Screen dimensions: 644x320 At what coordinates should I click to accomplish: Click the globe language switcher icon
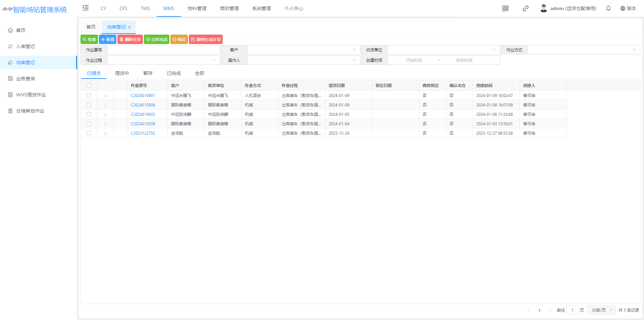pos(623,8)
